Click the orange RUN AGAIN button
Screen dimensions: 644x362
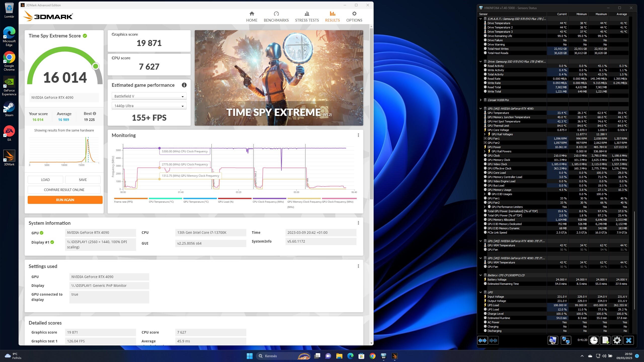(x=65, y=200)
